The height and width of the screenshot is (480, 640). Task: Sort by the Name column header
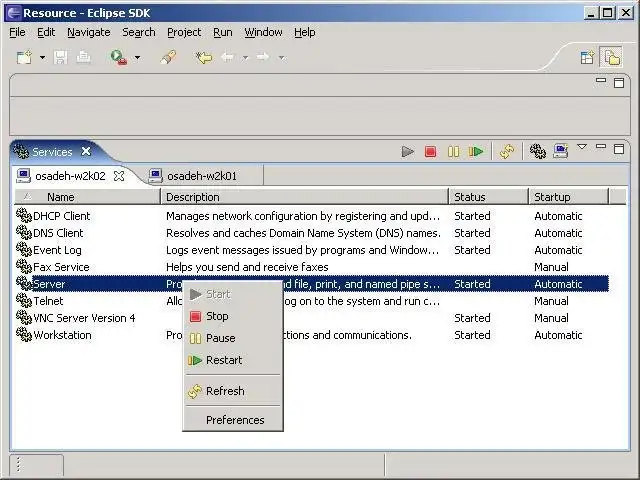87,197
